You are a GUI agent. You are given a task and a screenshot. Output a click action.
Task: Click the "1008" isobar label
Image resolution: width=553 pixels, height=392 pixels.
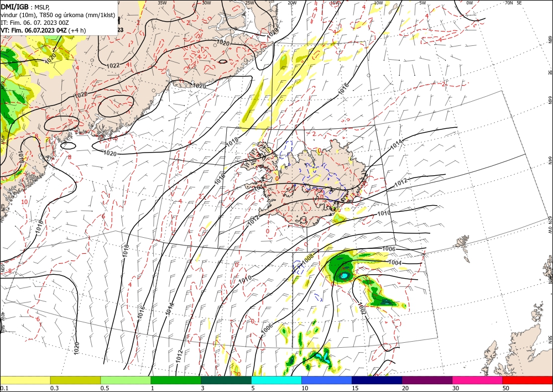click(308, 258)
